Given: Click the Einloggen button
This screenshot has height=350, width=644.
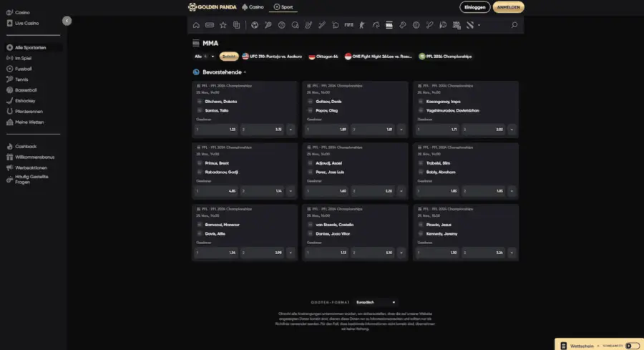Looking at the screenshot, I should (475, 7).
